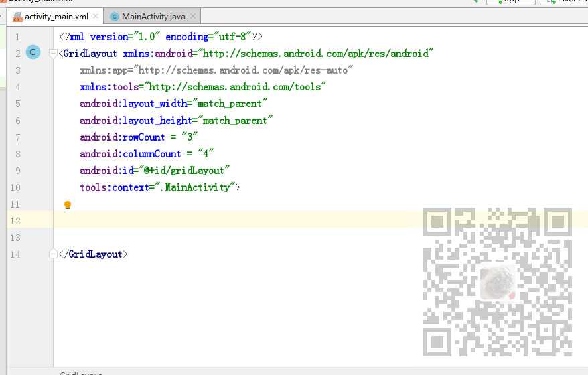Click the android:rowCount value "3"
Viewport: 588px width, 375px height.
190,137
